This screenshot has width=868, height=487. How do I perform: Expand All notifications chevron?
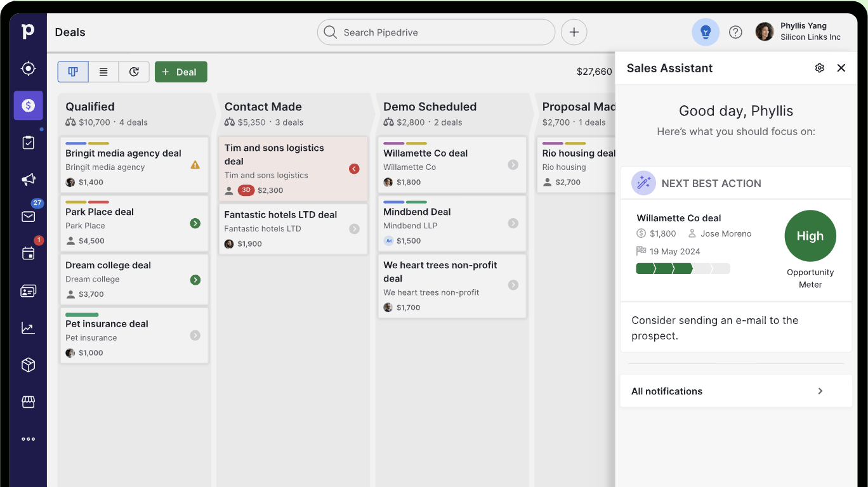point(820,391)
